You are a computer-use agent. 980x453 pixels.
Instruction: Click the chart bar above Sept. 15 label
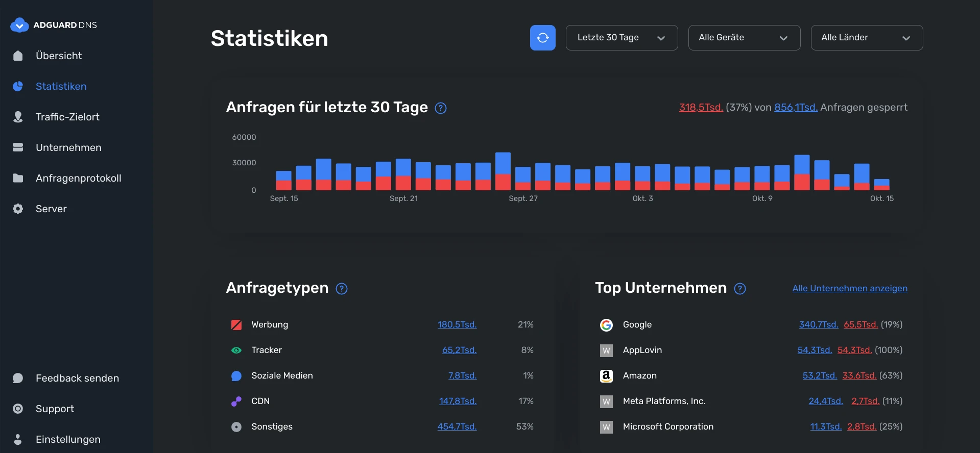point(284,181)
